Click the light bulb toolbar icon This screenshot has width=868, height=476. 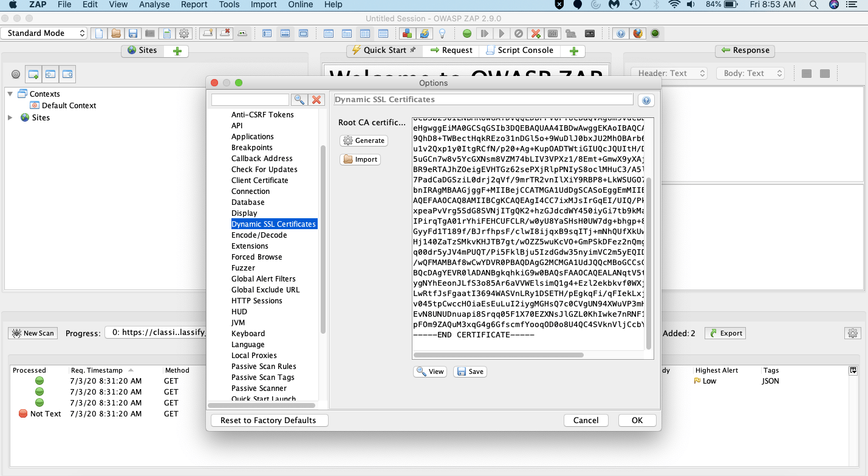[x=442, y=33]
